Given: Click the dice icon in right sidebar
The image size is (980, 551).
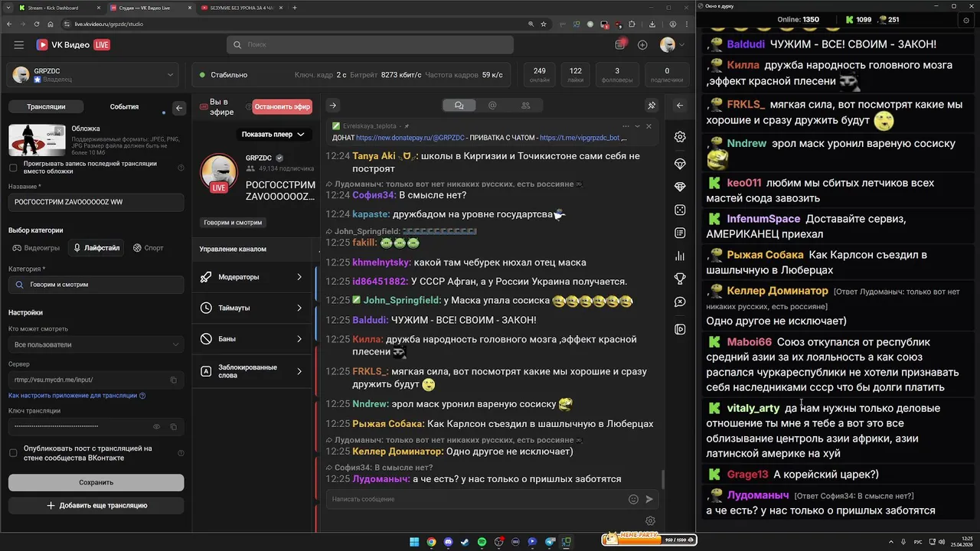Looking at the screenshot, I should tap(680, 210).
